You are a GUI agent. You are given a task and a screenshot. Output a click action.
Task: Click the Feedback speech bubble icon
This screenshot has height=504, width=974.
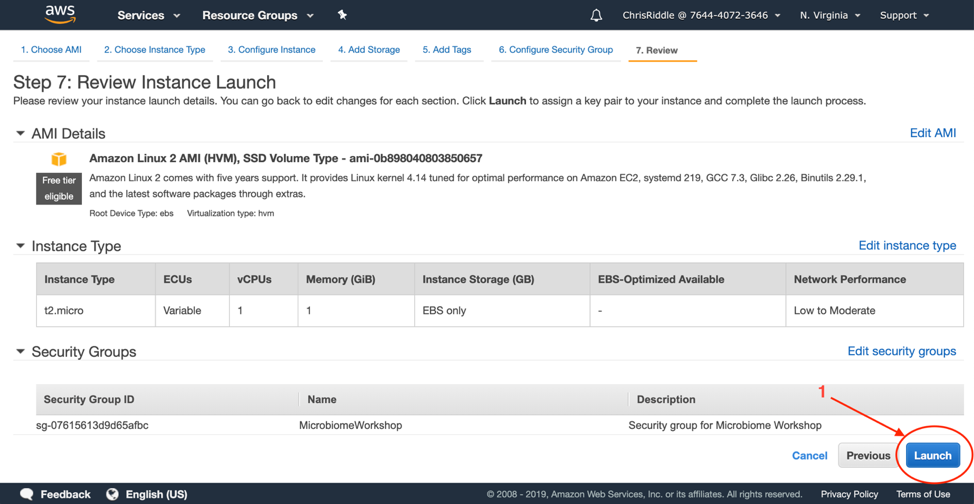pyautogui.click(x=27, y=494)
